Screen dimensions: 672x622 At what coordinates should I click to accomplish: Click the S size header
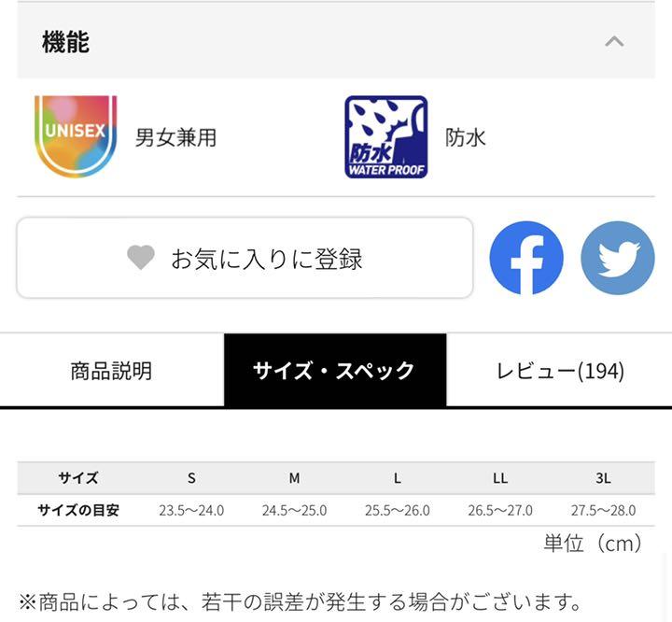click(191, 478)
